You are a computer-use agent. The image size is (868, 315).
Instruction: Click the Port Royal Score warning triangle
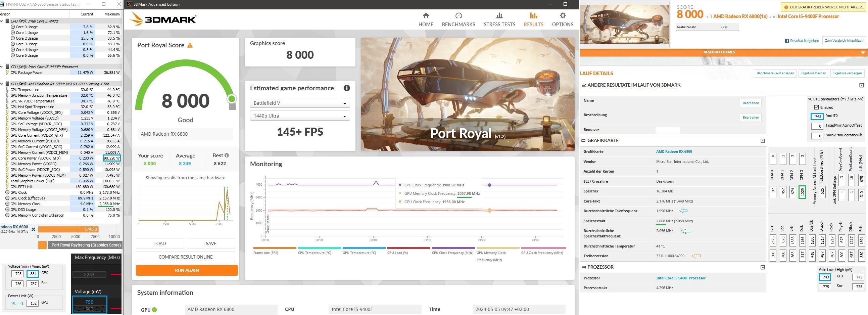(190, 45)
